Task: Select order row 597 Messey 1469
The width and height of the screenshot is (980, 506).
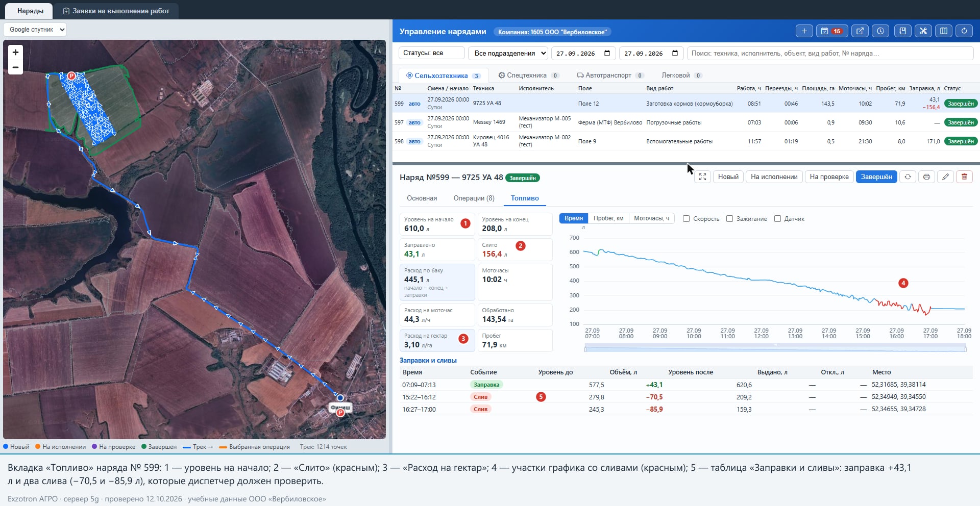Action: pyautogui.click(x=685, y=122)
